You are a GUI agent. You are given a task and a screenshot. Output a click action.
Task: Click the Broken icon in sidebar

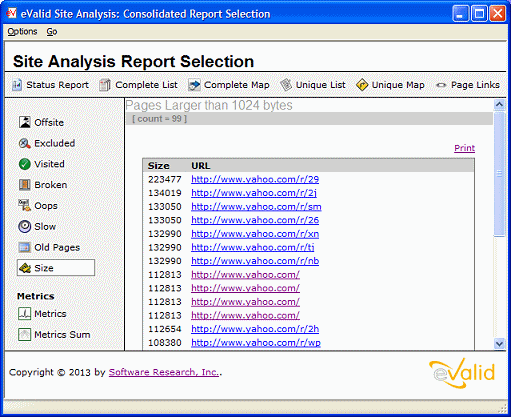click(25, 185)
